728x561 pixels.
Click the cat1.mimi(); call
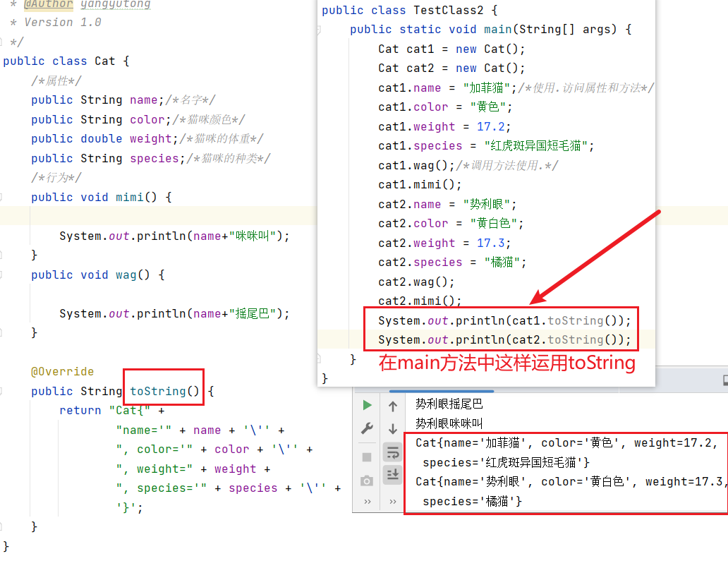pos(420,185)
